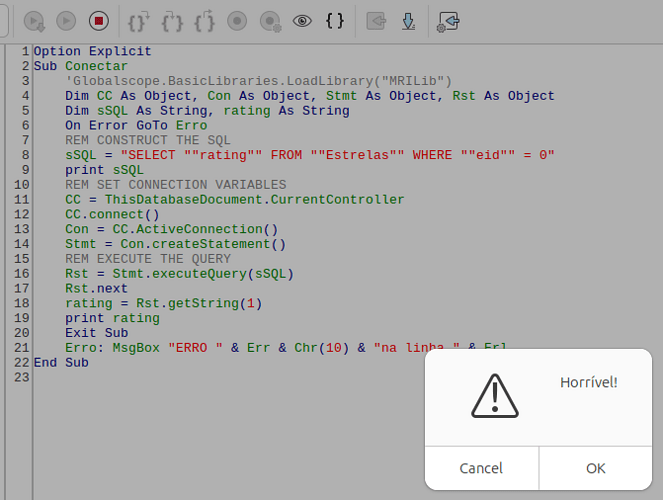The height and width of the screenshot is (500, 663).
Task: Click the Step Out debugging icon
Action: pos(205,20)
